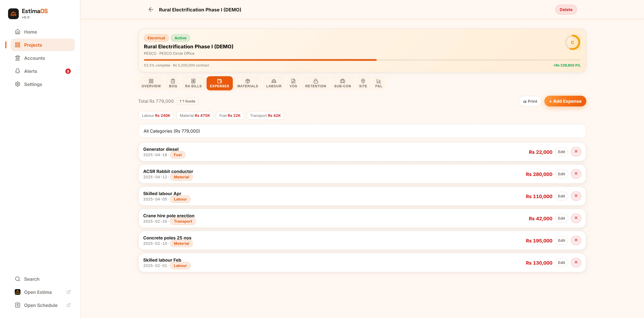The image size is (644, 318).
Task: Filter by Fuel Rs 22K chip
Action: pyautogui.click(x=230, y=116)
